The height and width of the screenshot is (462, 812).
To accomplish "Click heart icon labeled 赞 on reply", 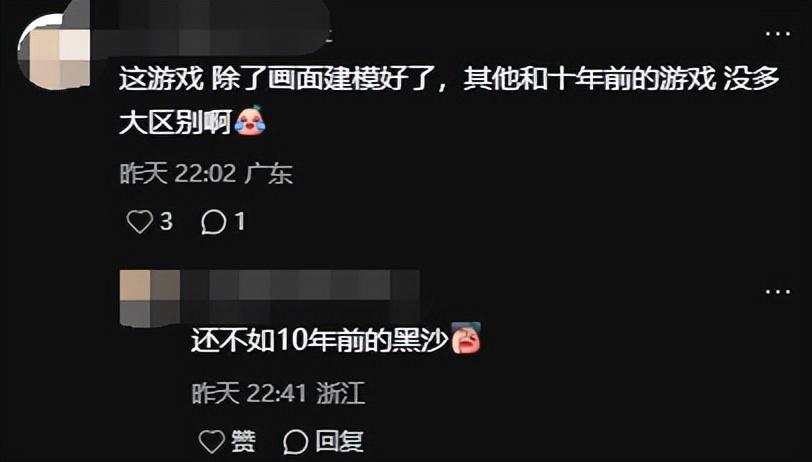I will pyautogui.click(x=212, y=442).
